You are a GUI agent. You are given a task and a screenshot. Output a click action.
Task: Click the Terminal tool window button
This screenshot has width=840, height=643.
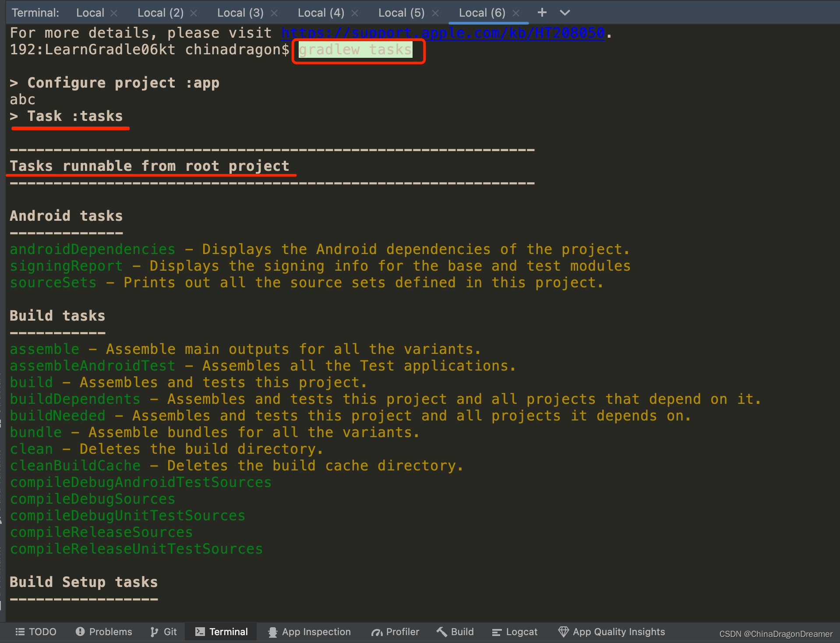click(x=222, y=632)
